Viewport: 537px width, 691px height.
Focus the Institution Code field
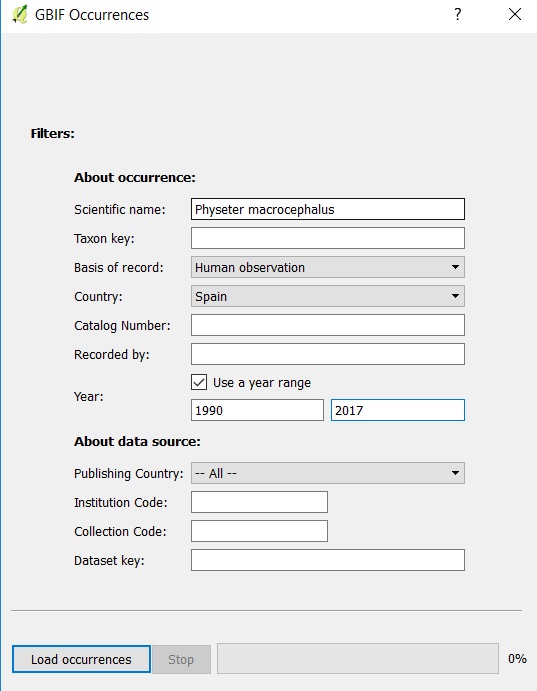(259, 502)
